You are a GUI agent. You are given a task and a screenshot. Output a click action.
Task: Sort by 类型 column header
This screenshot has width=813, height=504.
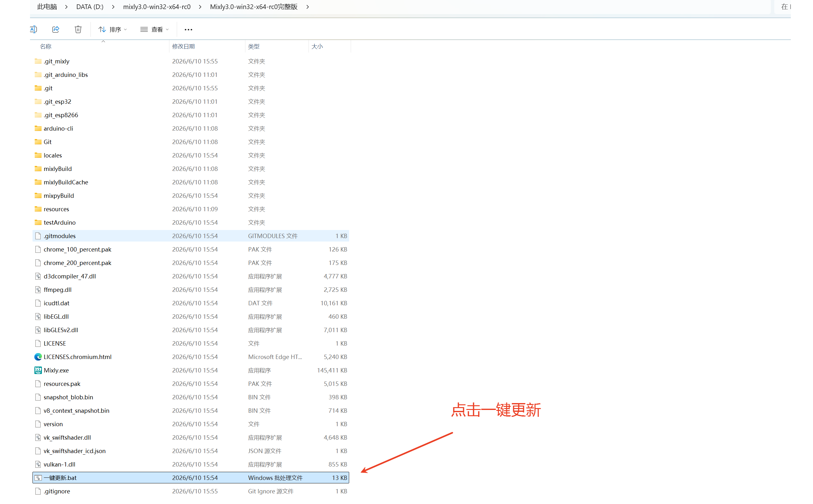254,46
